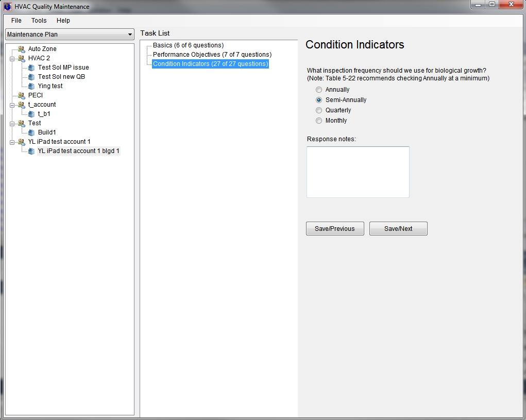Screen dimensions: 526x420
Task: Collapse the t_account tree node
Action: [x=12, y=105]
